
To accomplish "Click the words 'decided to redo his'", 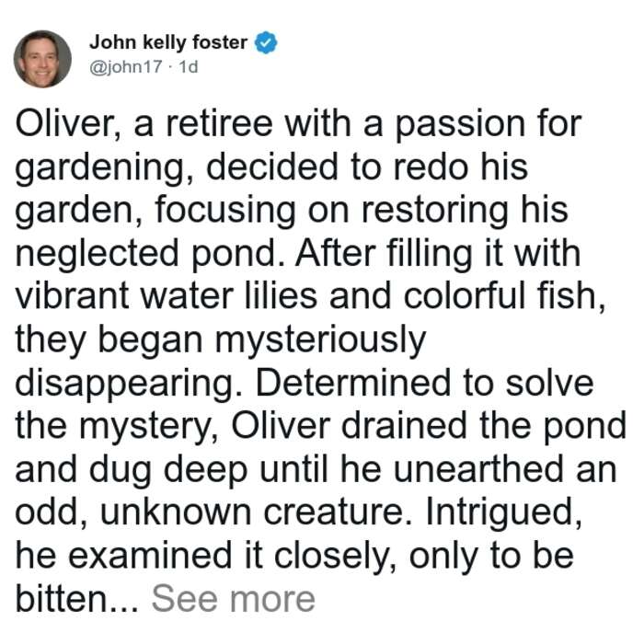I will 366,167.
